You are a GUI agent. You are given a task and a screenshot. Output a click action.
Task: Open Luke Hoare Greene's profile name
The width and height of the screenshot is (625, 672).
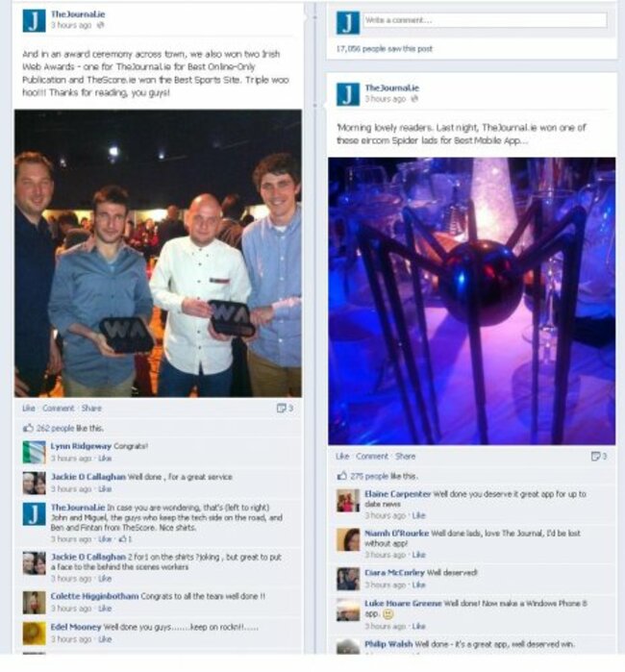tap(403, 603)
